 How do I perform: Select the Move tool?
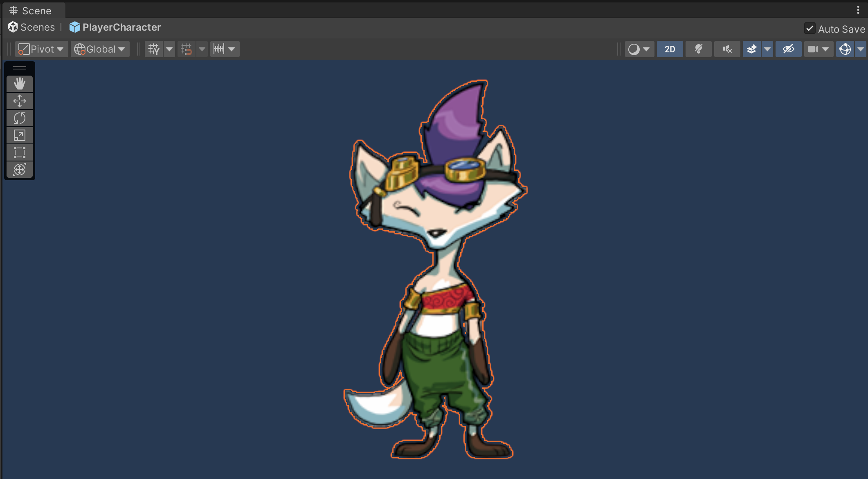point(19,101)
